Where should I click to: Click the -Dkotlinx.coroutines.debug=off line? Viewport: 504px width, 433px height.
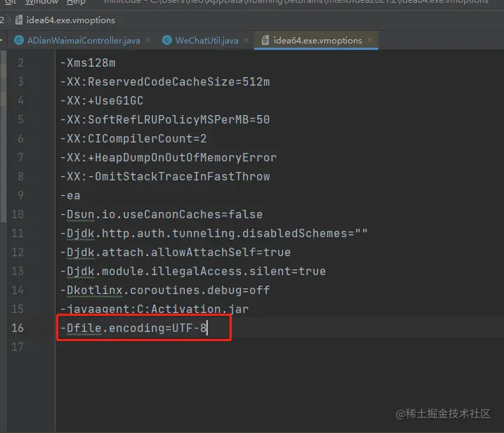(x=165, y=291)
